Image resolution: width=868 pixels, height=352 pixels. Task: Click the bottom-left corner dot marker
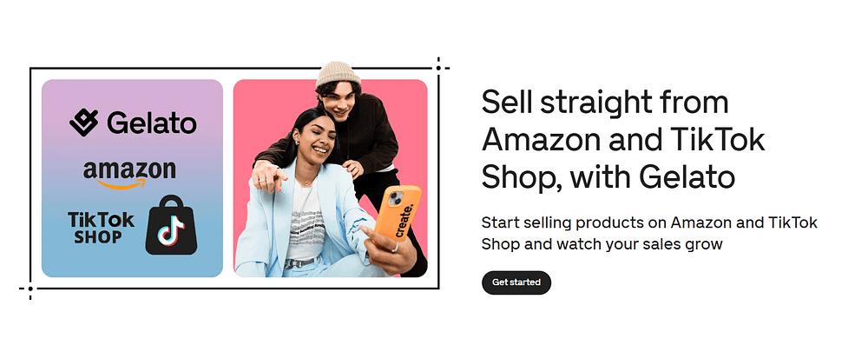tap(30, 289)
